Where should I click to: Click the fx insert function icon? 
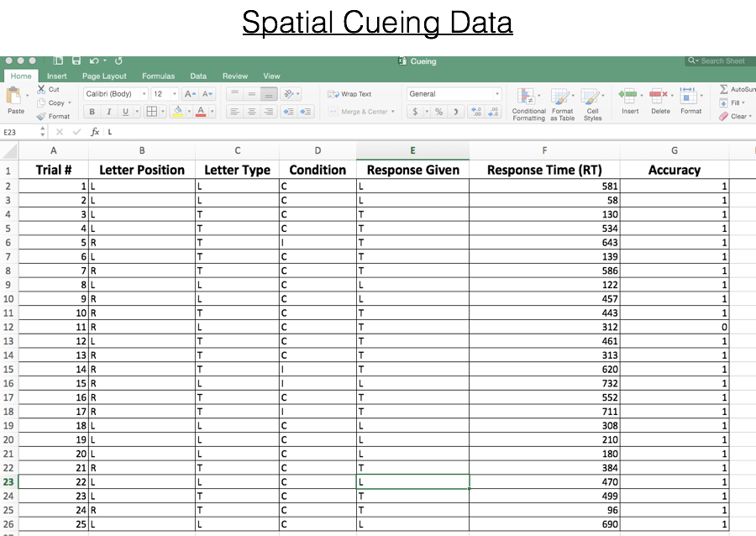95,132
